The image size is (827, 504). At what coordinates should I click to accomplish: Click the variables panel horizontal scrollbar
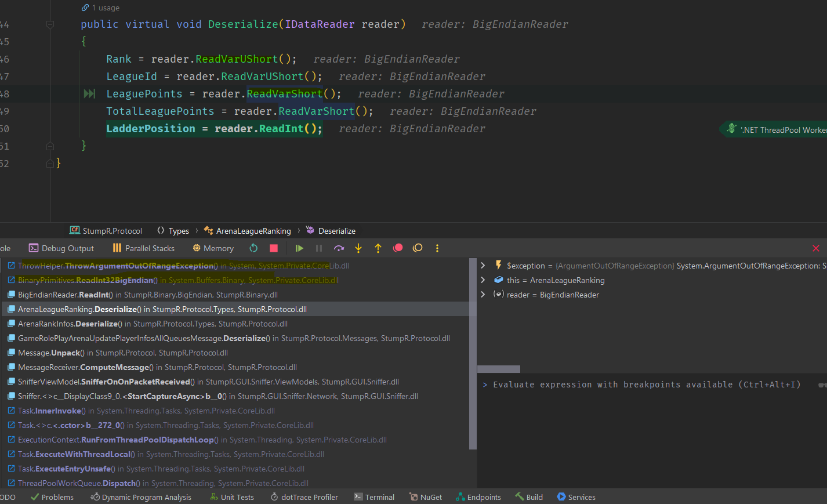point(499,369)
